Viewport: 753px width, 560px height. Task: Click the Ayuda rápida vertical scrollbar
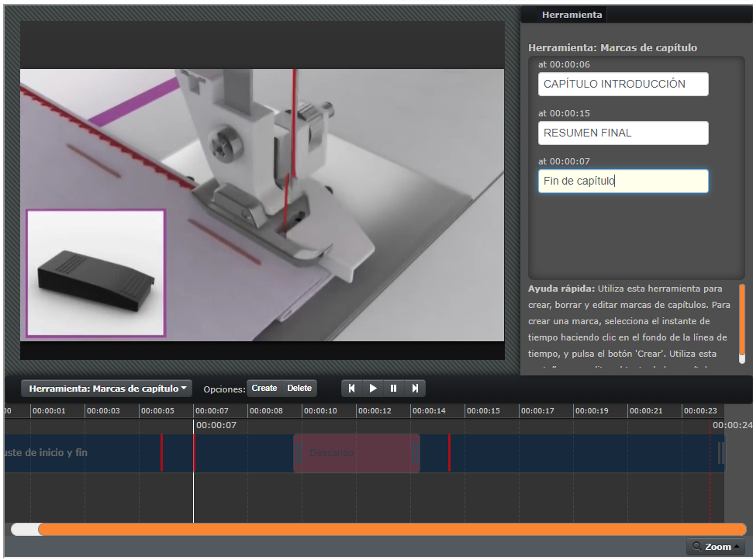click(742, 320)
